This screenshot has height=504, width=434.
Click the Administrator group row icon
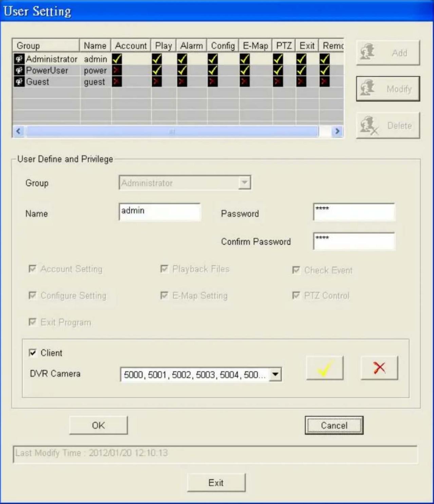click(x=19, y=59)
